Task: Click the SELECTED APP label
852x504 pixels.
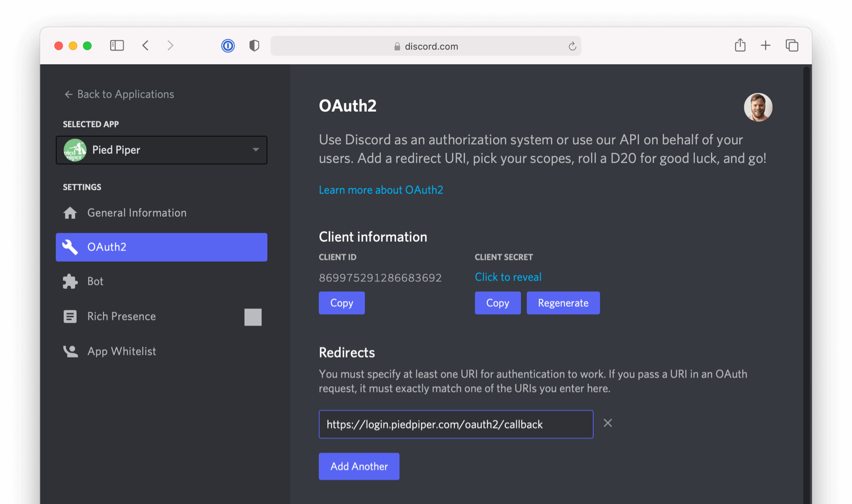Action: point(91,124)
